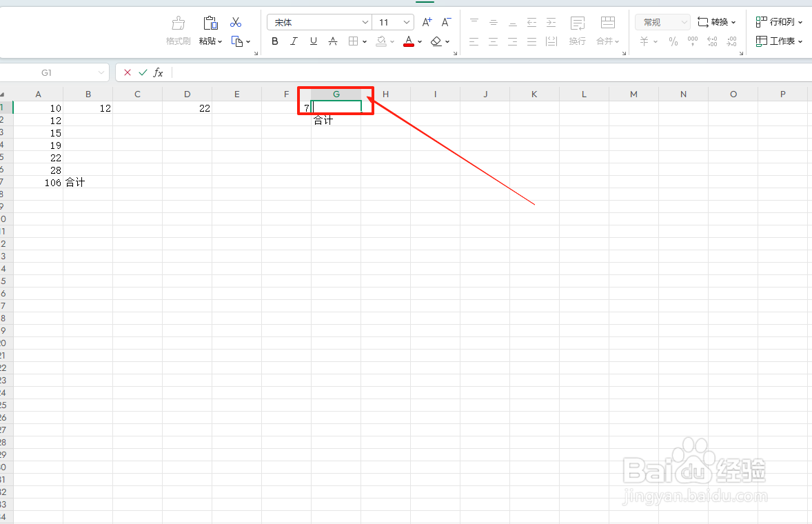Image resolution: width=812 pixels, height=524 pixels.
Task: Open the 转换 convert menu
Action: [x=717, y=22]
